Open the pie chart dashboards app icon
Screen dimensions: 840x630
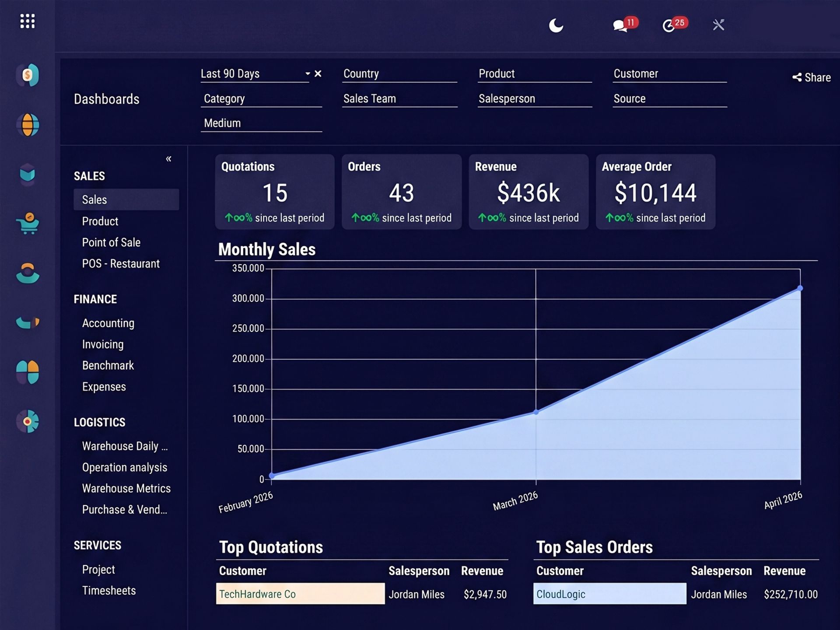point(28,421)
